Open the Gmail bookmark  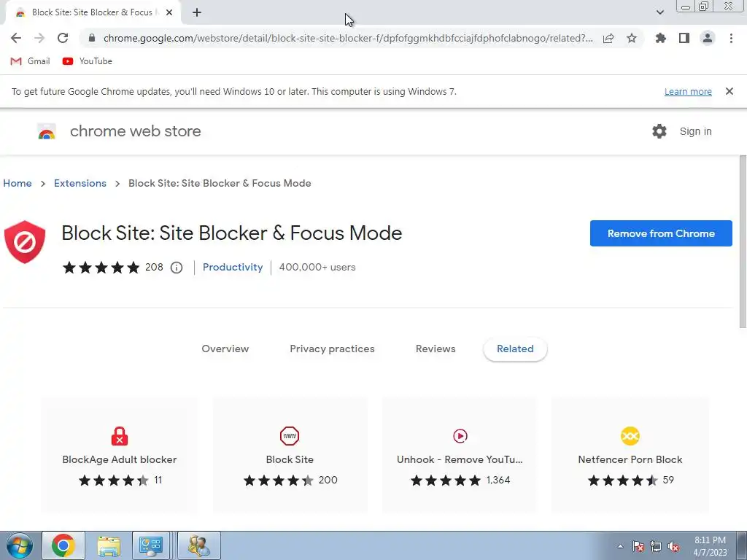point(30,61)
